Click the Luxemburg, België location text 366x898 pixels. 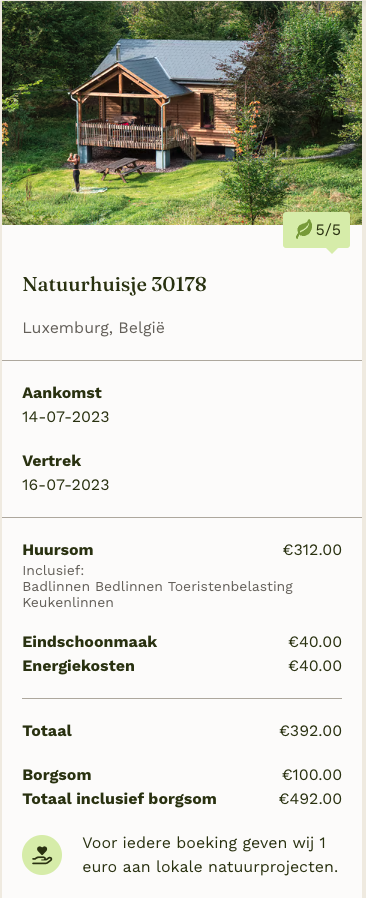click(93, 328)
